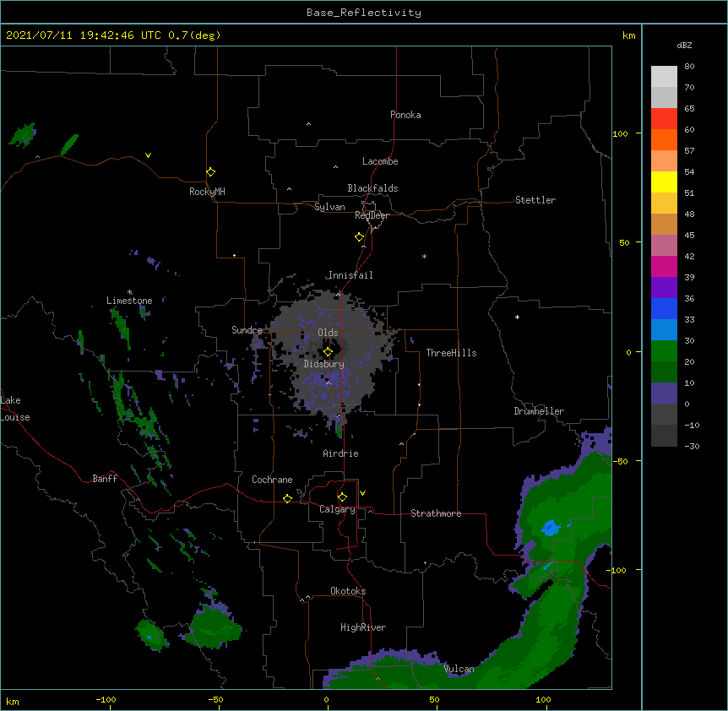
Task: Click the asterisk marker above Limestone label
Action: (x=130, y=292)
